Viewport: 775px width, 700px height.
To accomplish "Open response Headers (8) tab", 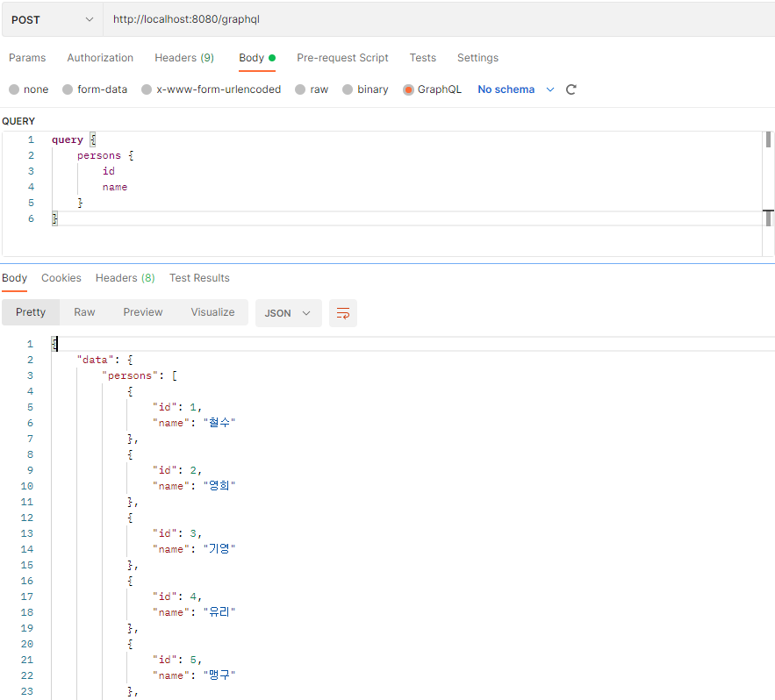I will (x=125, y=278).
